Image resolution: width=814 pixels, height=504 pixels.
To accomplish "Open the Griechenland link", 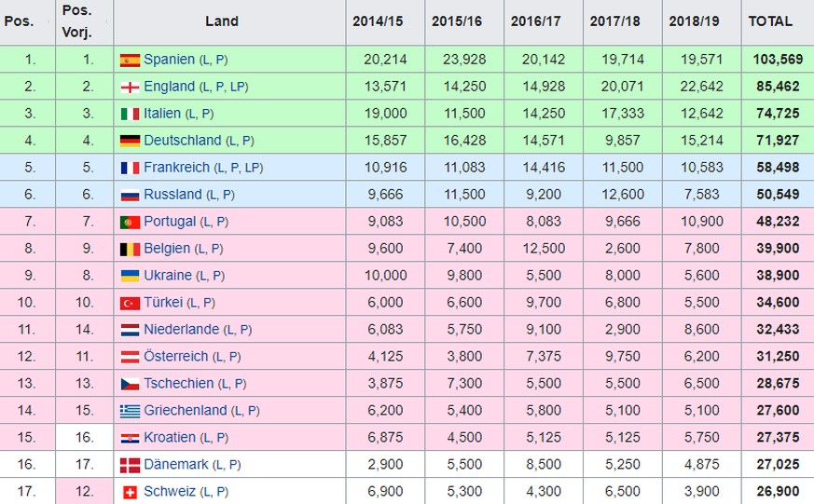I will 185,411.
